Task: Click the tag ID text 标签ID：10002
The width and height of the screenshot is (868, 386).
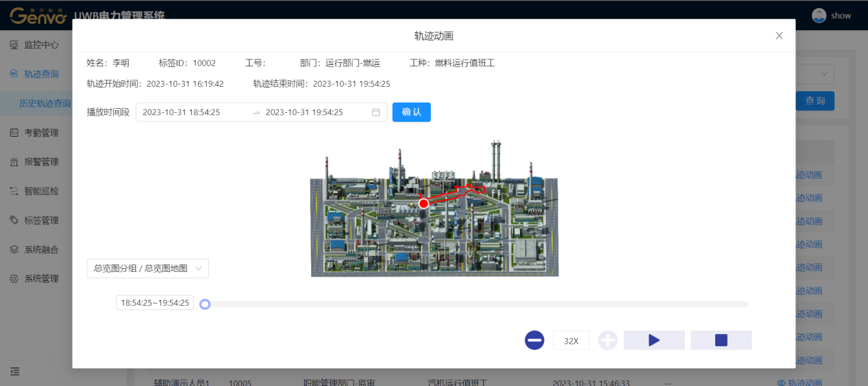Action: click(187, 63)
